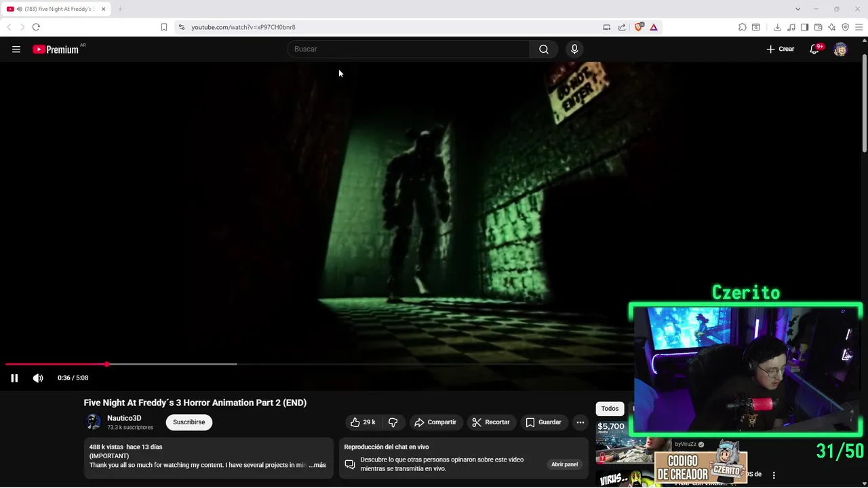The width and height of the screenshot is (868, 488).
Task: Mute the video using speaker icon
Action: pyautogui.click(x=38, y=378)
